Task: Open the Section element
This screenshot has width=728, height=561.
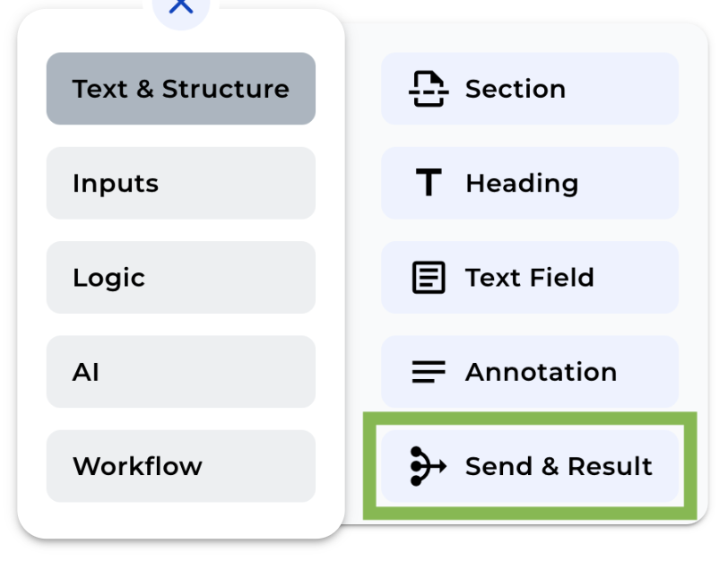Action: point(529,89)
